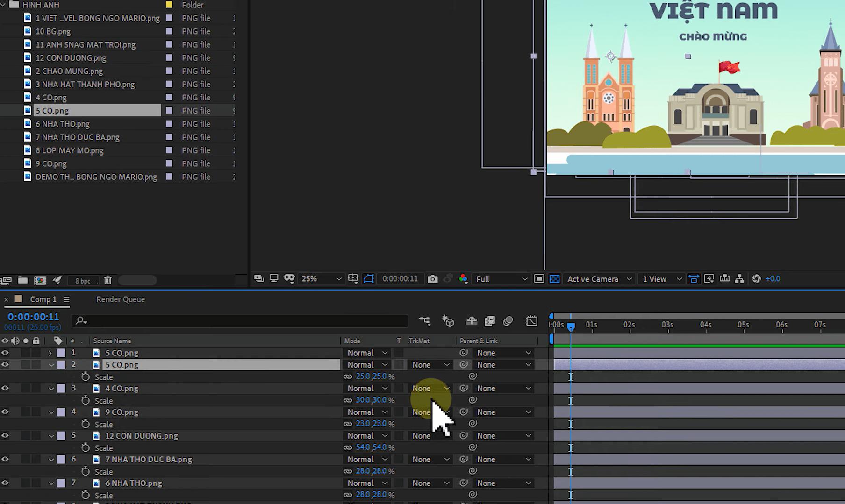Select 7 NHA THO DUC BA.png in the project panel
Image resolution: width=845 pixels, height=504 pixels.
click(78, 137)
